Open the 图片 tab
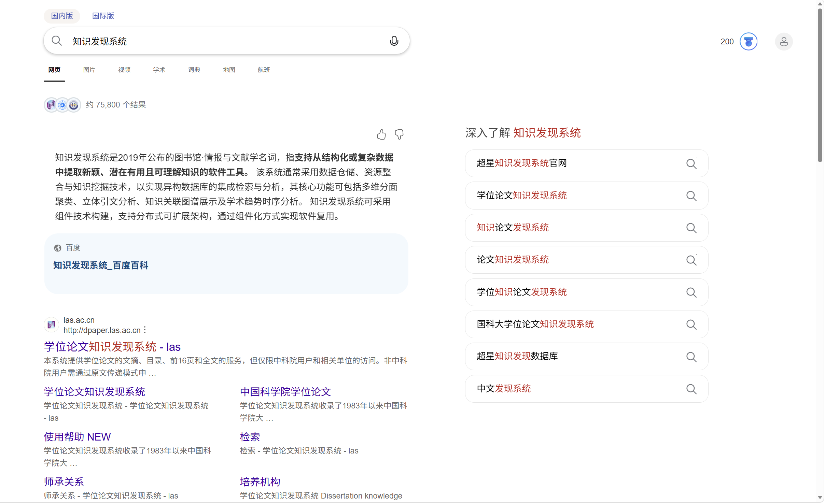The width and height of the screenshot is (825, 504). (89, 70)
